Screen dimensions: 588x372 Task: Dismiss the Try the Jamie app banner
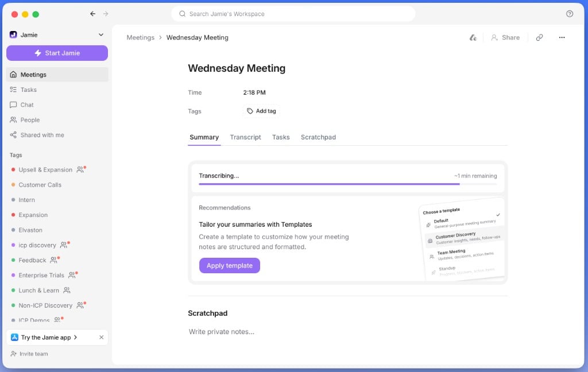point(101,337)
